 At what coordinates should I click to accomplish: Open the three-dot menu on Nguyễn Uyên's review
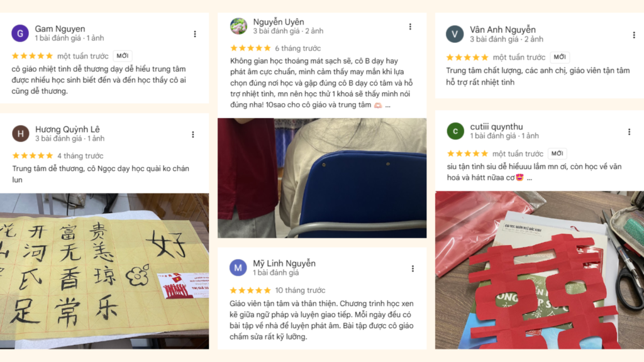(x=410, y=26)
